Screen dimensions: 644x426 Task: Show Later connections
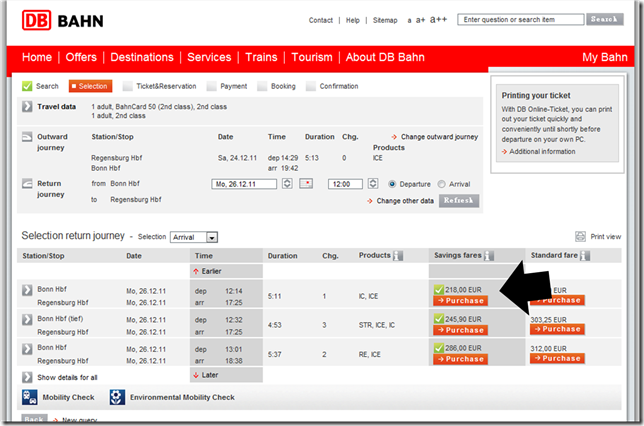pyautogui.click(x=206, y=375)
